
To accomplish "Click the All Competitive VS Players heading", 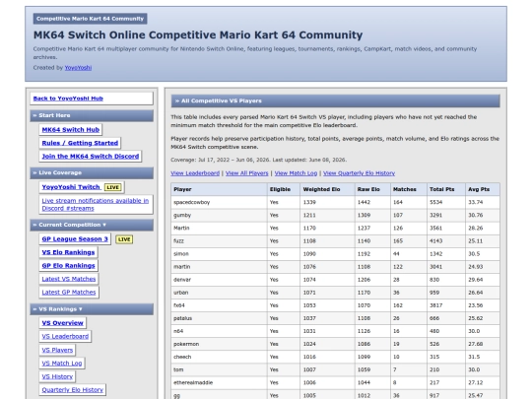I will (x=336, y=100).
